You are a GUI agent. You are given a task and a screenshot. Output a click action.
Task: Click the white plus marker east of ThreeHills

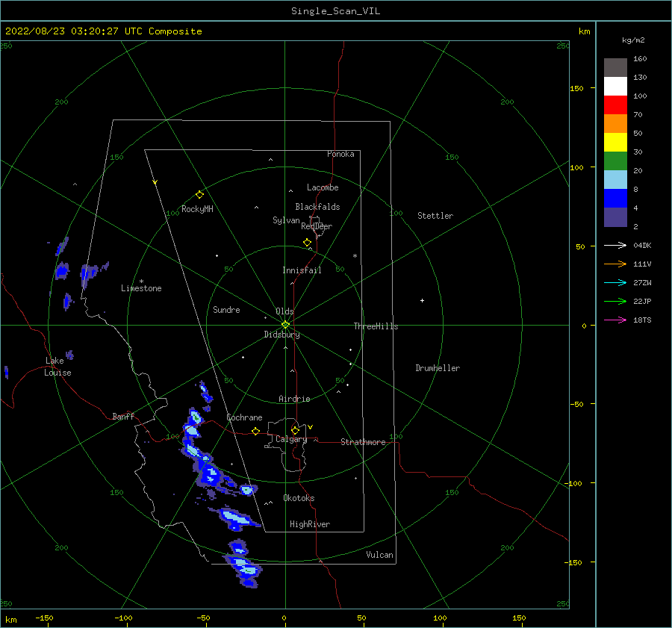[x=422, y=300]
